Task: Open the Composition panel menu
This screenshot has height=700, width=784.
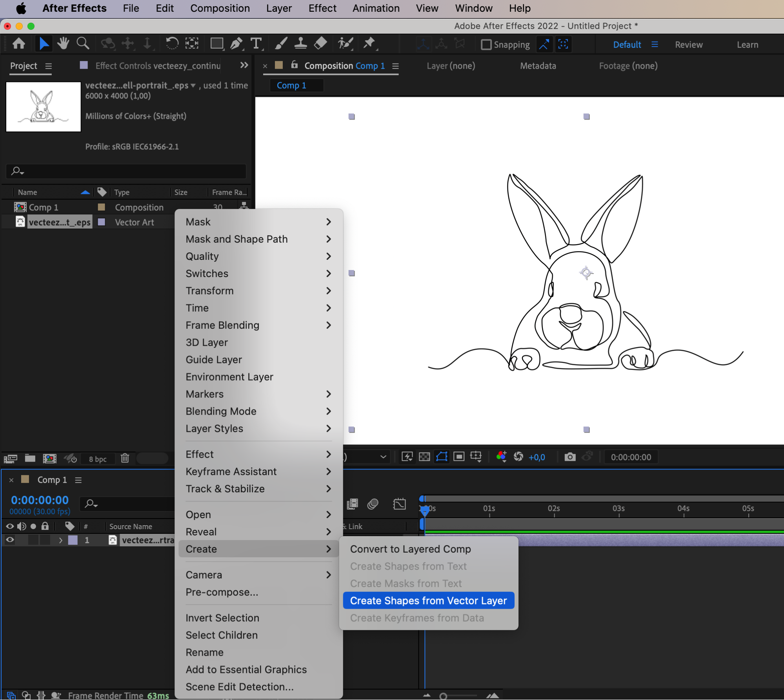Action: click(395, 66)
